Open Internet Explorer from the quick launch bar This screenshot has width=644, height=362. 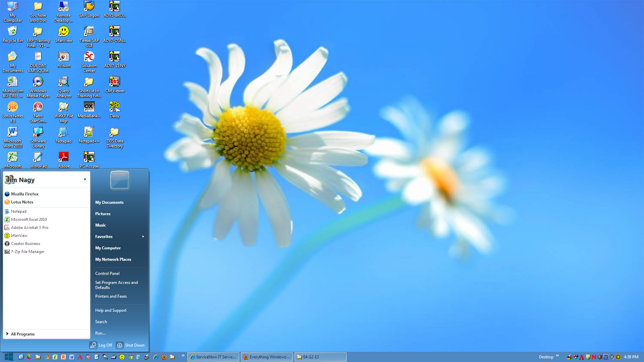point(155,357)
